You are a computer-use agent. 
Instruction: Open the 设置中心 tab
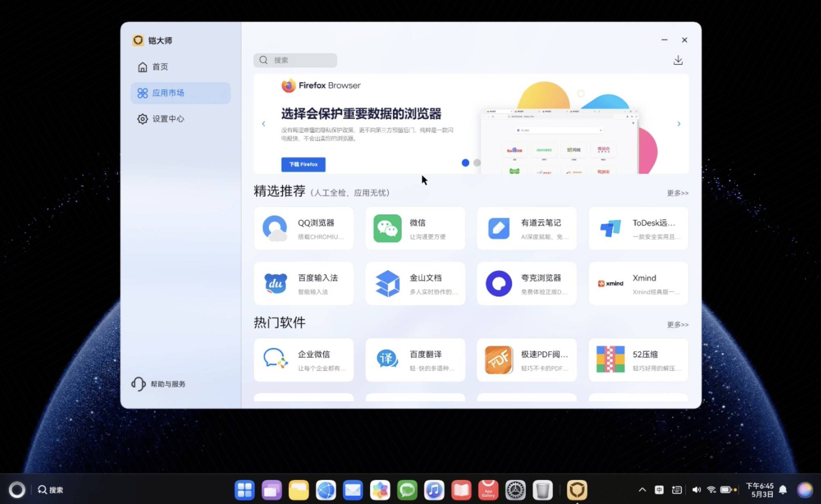(181, 119)
